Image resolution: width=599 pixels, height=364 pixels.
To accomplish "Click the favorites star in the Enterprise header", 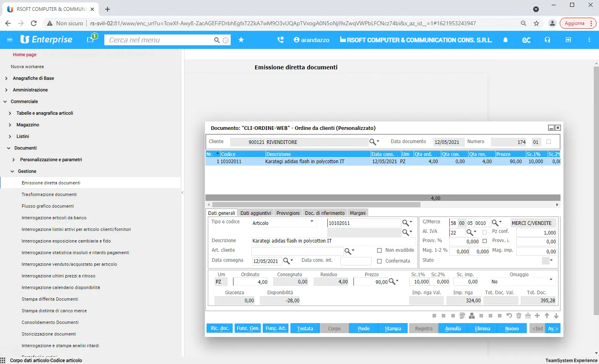I will [241, 40].
